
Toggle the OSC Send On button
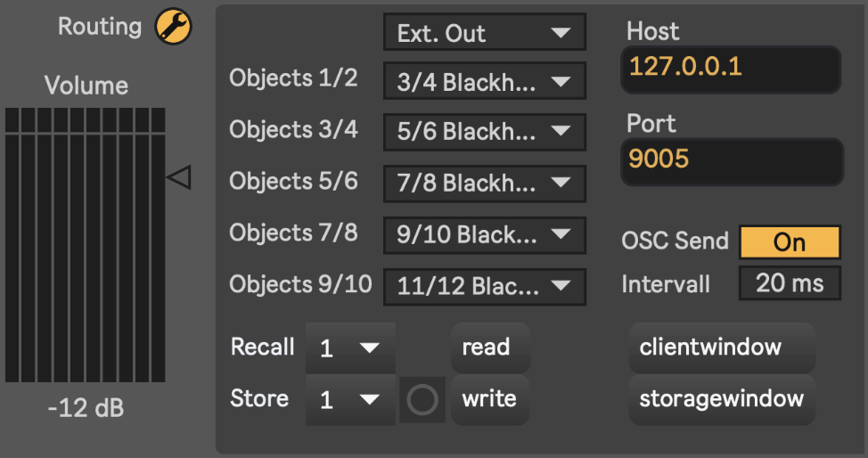790,242
